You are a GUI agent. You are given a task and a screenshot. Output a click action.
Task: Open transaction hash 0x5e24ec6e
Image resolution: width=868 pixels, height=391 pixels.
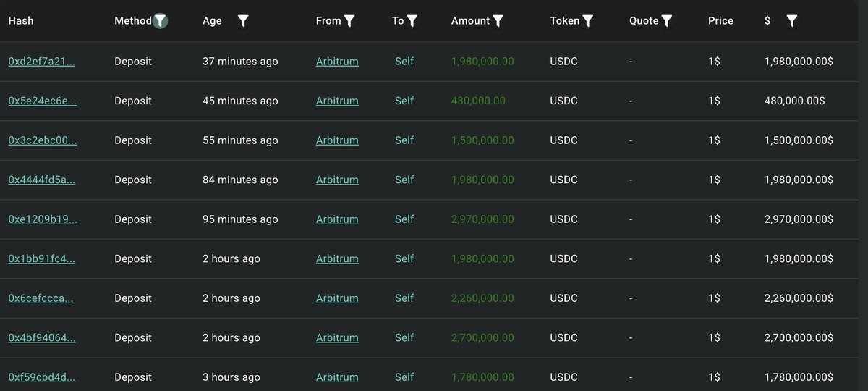tap(42, 101)
